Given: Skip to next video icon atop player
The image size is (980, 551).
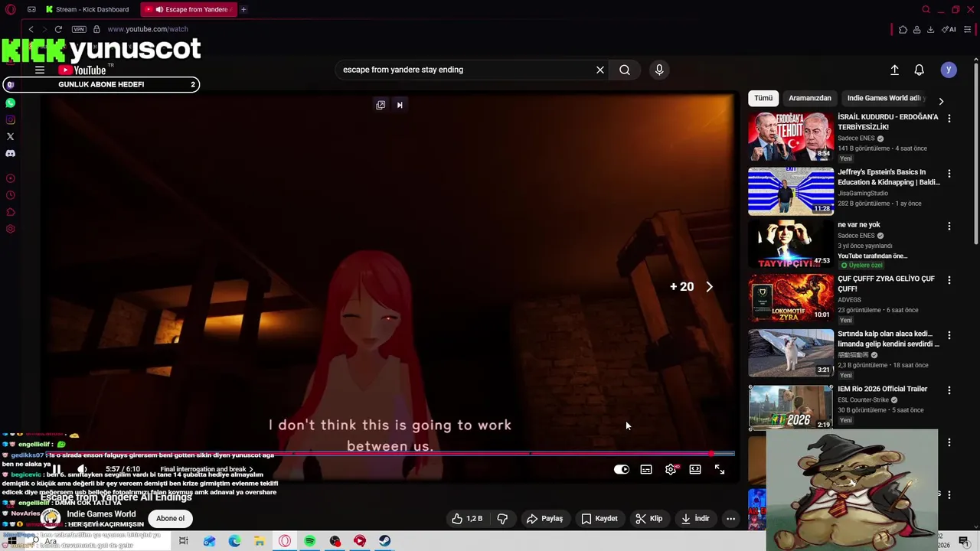Looking at the screenshot, I should 400,105.
